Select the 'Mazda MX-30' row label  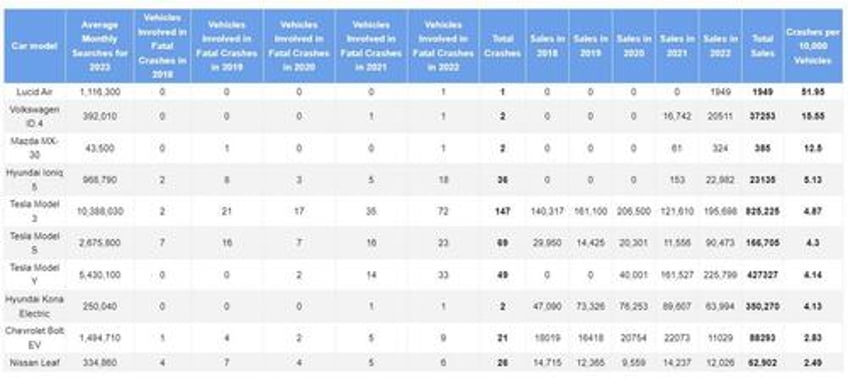coord(34,148)
